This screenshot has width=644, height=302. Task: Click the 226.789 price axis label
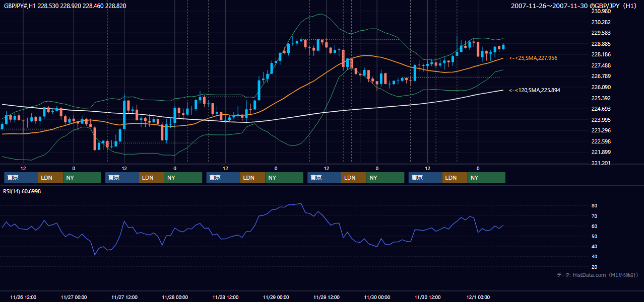pos(601,77)
